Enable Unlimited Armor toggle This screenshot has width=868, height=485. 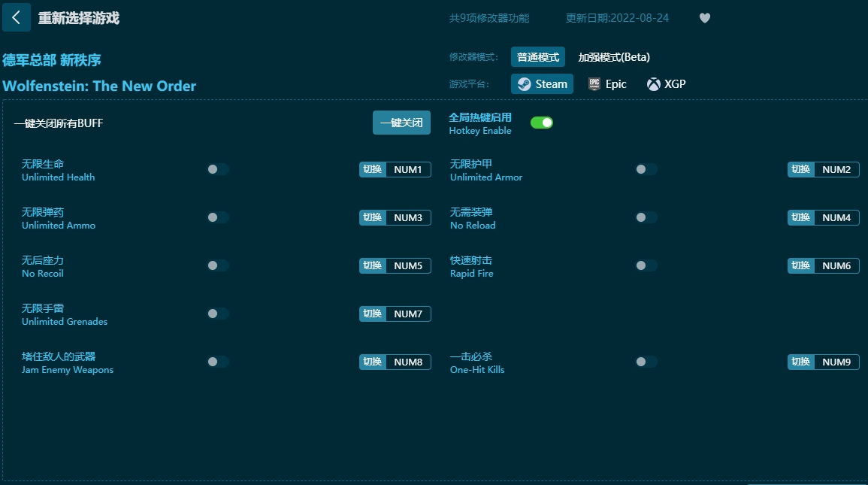click(646, 169)
